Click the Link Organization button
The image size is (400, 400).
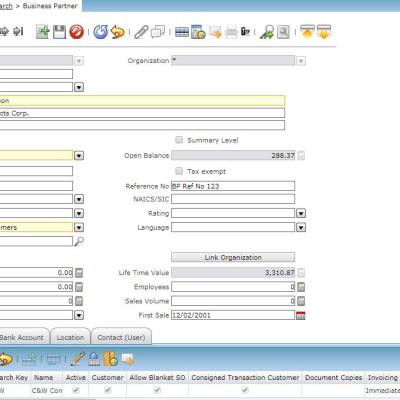pyautogui.click(x=233, y=257)
